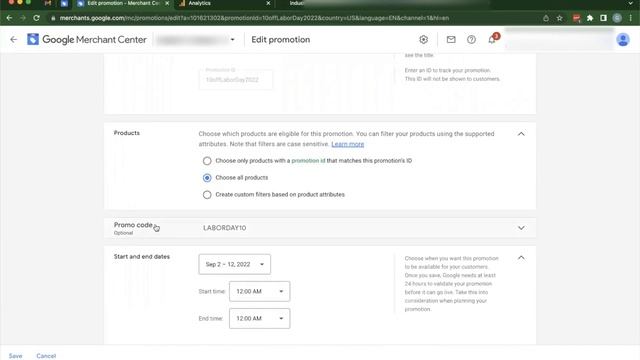The image size is (640, 360).
Task: Collapse the Start and end dates section
Action: coord(521,258)
